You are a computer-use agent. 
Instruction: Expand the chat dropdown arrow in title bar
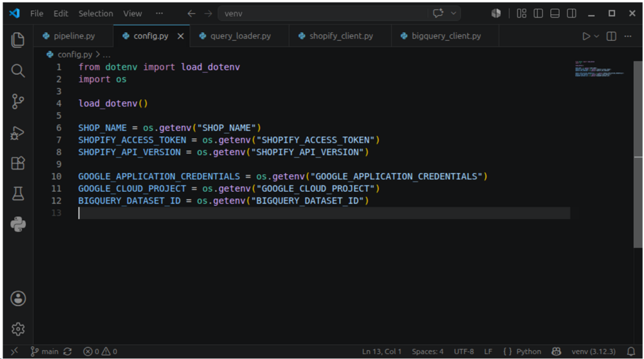[453, 13]
